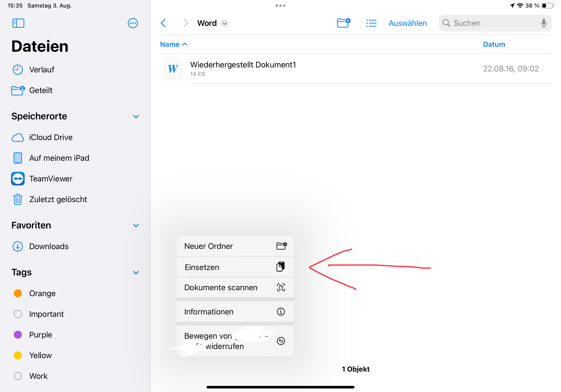The width and height of the screenshot is (561, 392).
Task: Collapse the Favoriten section
Action: pos(136,225)
